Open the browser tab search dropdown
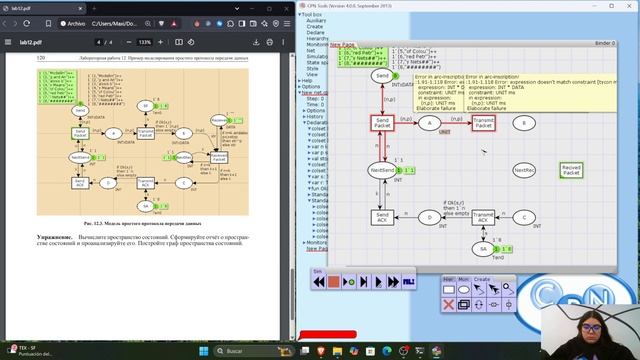Image resolution: width=640 pixels, height=360 pixels. (x=237, y=8)
